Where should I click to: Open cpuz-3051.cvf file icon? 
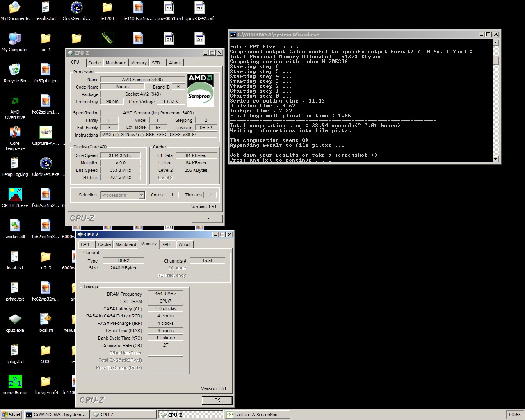click(169, 11)
